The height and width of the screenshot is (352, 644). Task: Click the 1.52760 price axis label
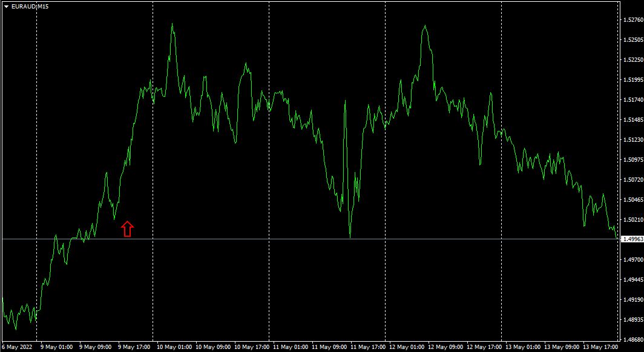pos(633,19)
